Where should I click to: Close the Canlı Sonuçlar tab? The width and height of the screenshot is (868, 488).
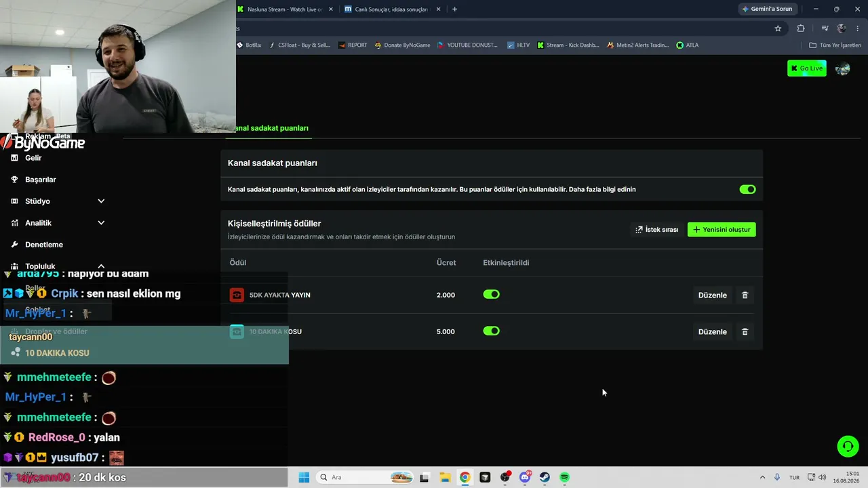(x=438, y=9)
